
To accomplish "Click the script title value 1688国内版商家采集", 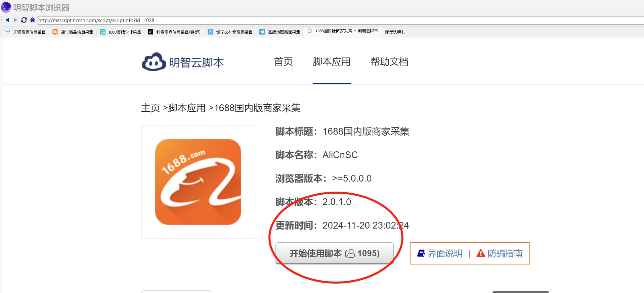I will pos(366,132).
